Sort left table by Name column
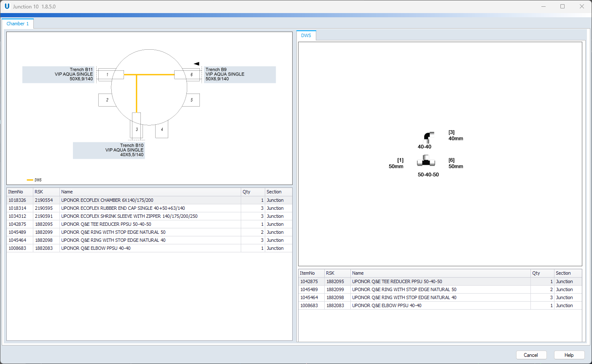Viewport: 592px width, 364px height. 150,192
